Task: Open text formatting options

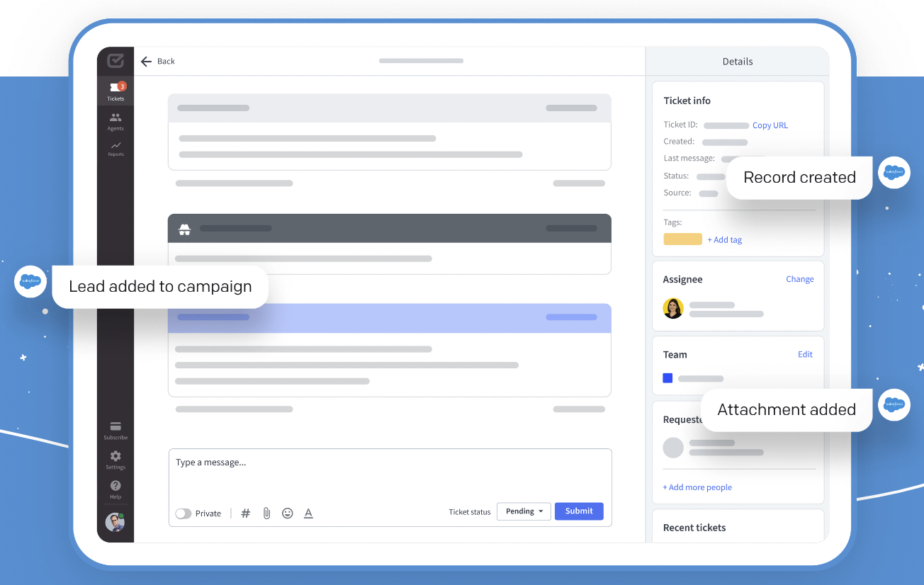Action: coord(308,513)
